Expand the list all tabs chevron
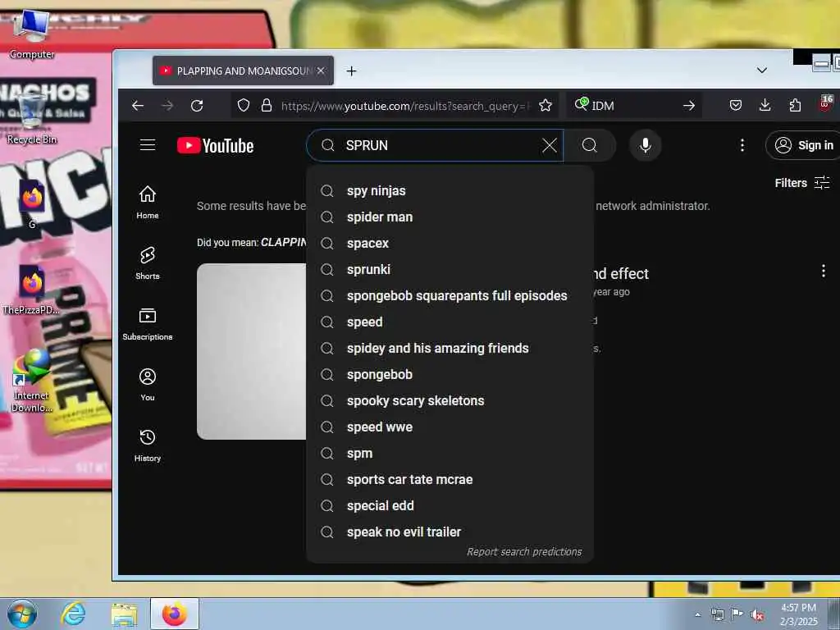The image size is (840, 630). coord(762,71)
